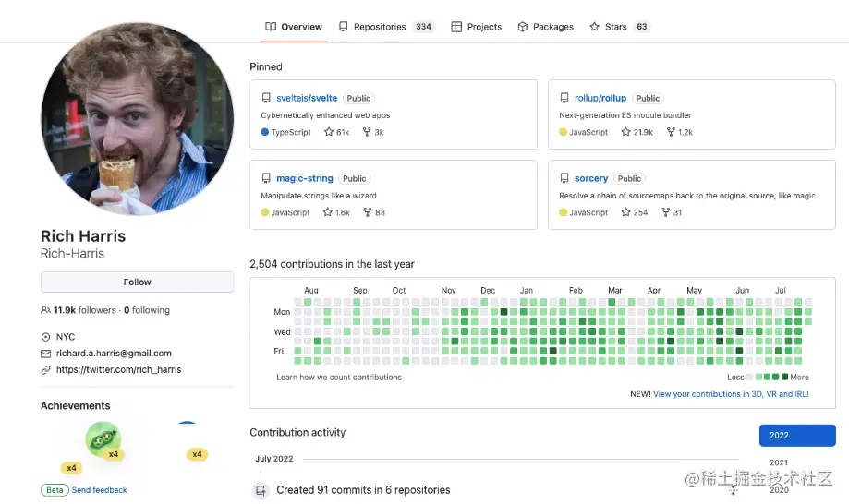Viewport: 849px width, 504px height.
Task: Click the Repositories count badge 334
Action: pos(423,27)
